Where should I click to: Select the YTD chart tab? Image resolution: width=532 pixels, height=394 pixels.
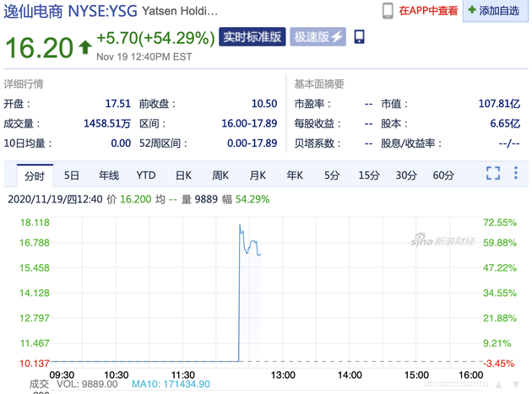tap(146, 175)
